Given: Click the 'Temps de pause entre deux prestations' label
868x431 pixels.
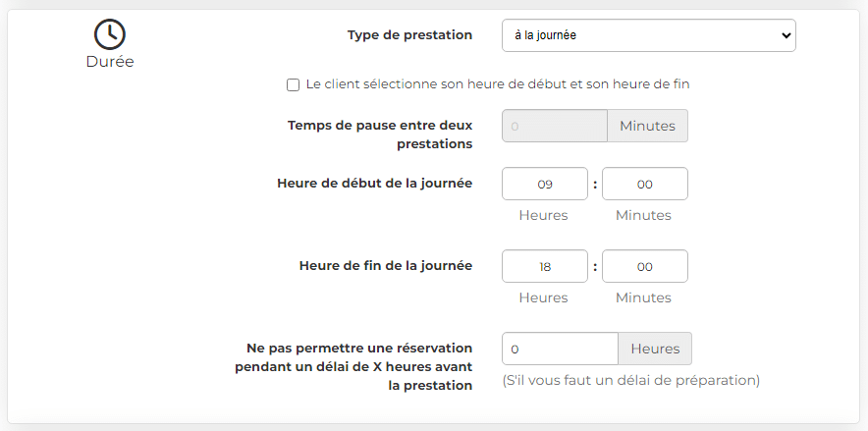Looking at the screenshot, I should click(380, 135).
